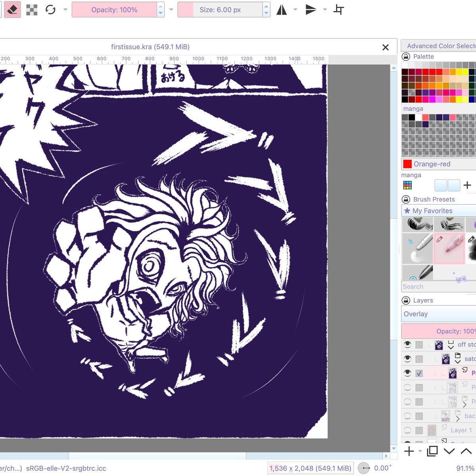Click the Palette docker lock icon

pos(406,57)
